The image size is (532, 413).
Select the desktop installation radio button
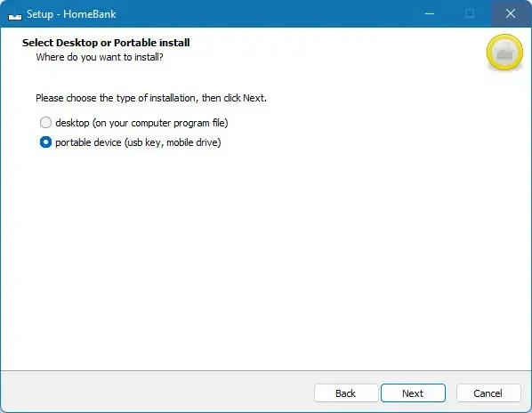pos(45,123)
